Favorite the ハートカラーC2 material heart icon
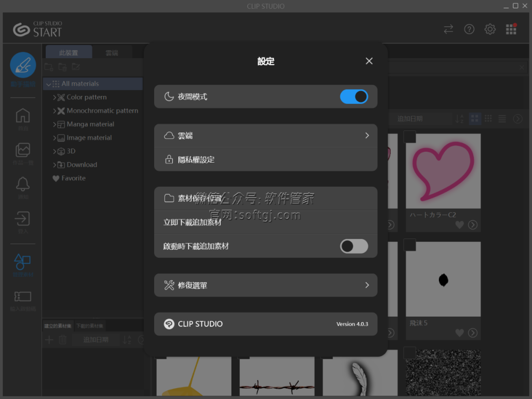Screen dimensions: 532x399 coord(459,225)
